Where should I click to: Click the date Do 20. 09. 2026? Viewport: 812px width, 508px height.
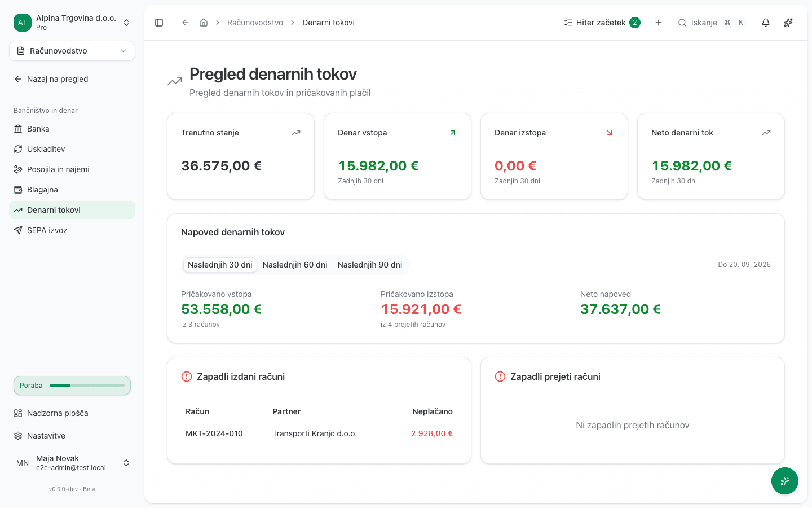pyautogui.click(x=744, y=265)
